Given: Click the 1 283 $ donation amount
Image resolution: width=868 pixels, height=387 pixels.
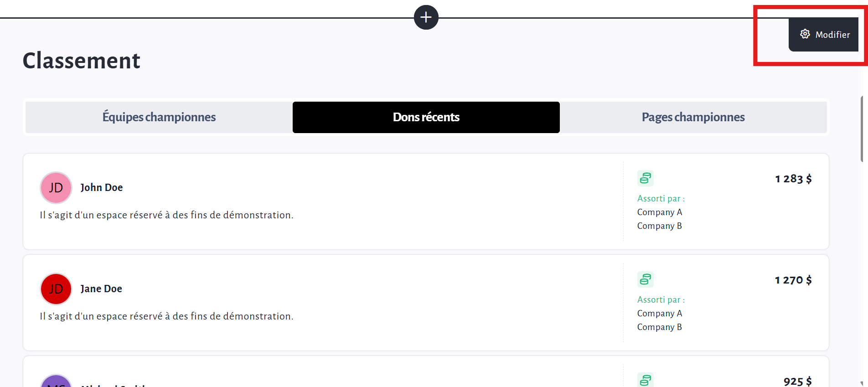Looking at the screenshot, I should [x=793, y=179].
